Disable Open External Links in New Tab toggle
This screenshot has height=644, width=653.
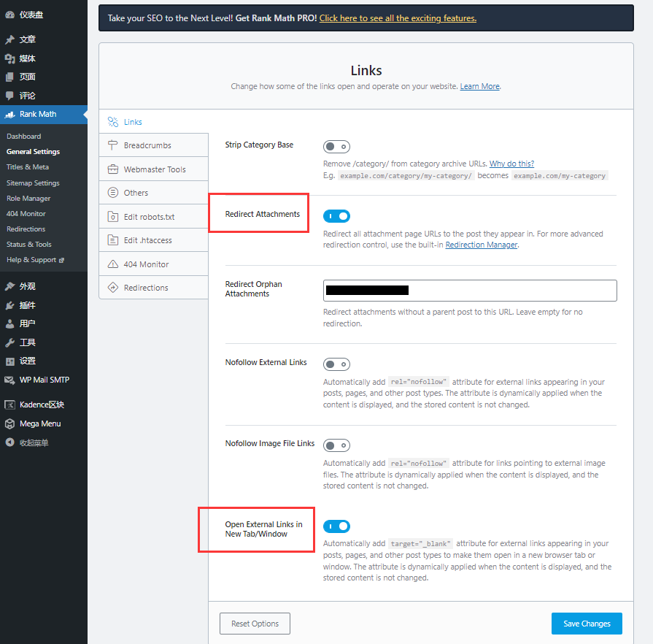coord(336,526)
